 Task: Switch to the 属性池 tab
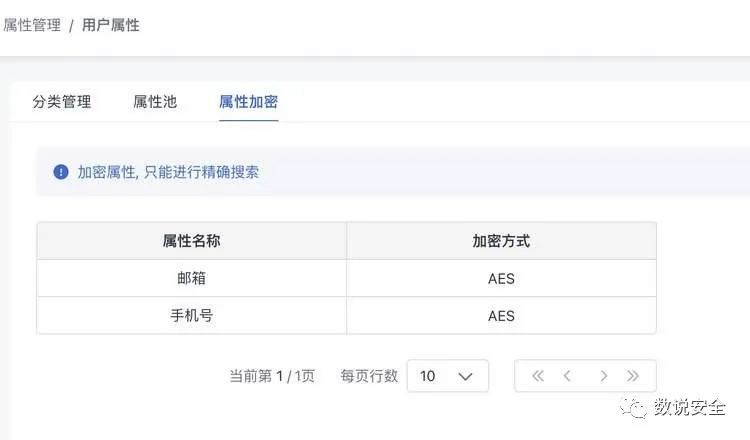click(155, 101)
